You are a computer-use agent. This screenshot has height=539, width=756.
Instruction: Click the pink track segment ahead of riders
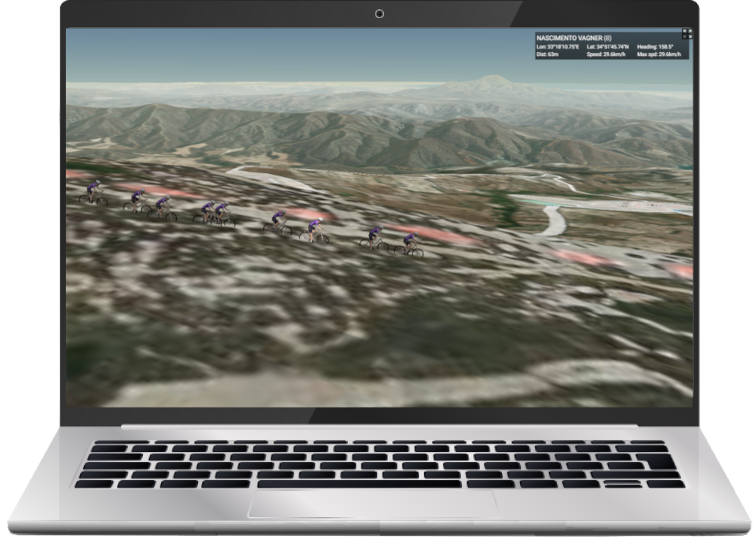(446, 234)
